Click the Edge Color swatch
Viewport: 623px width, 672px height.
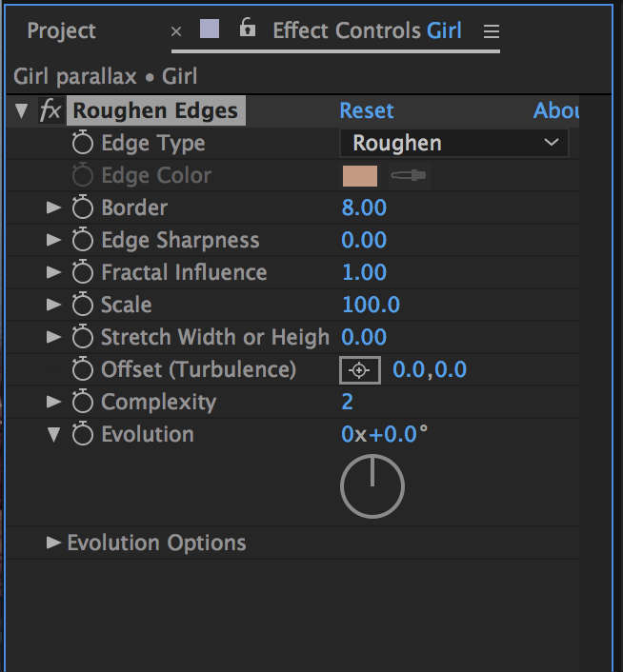tap(360, 176)
